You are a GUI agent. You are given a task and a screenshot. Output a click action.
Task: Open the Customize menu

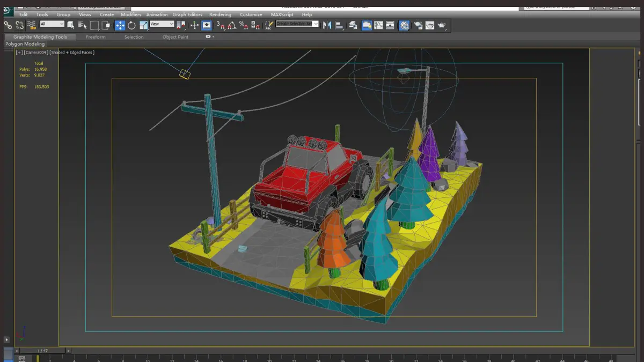coord(251,14)
